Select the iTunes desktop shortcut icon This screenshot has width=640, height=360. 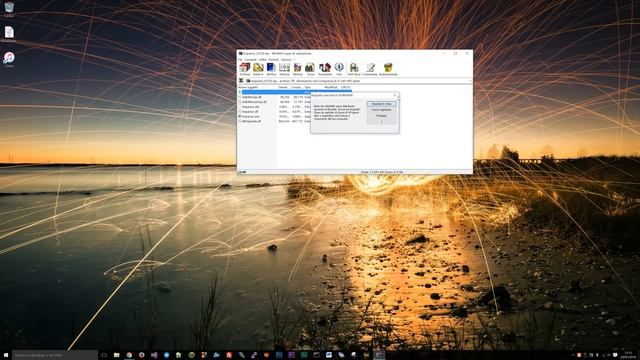(9, 59)
